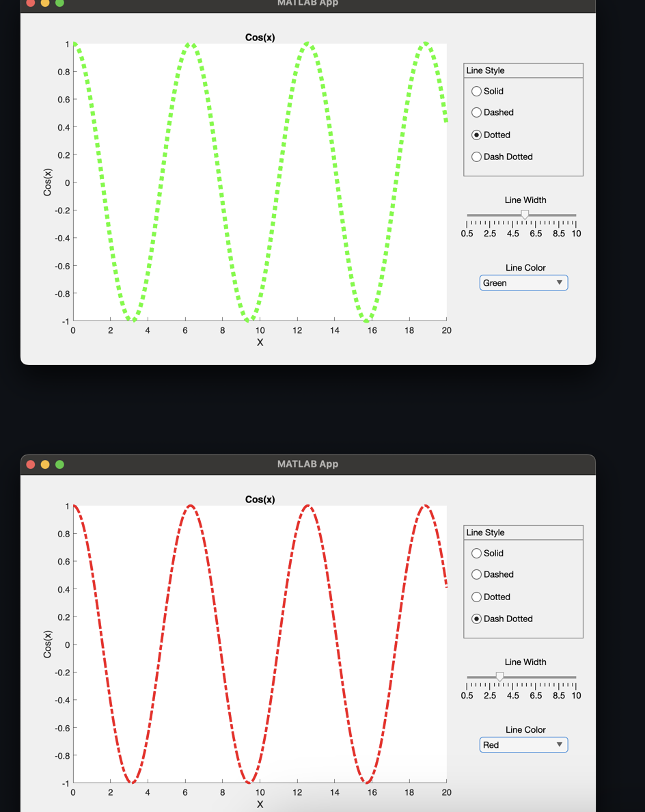Click the Cos(x) y-axis label in top window
Screen dimensions: 645x812
46,182
